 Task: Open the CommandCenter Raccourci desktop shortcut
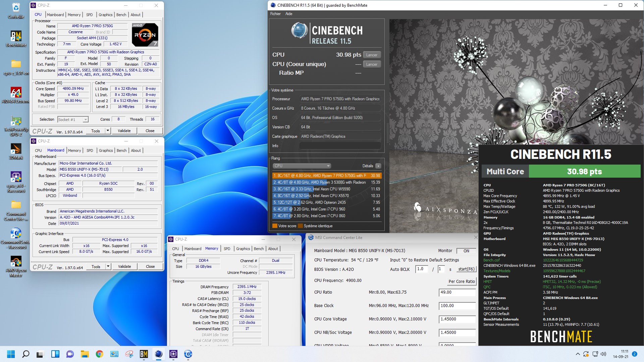click(16, 239)
